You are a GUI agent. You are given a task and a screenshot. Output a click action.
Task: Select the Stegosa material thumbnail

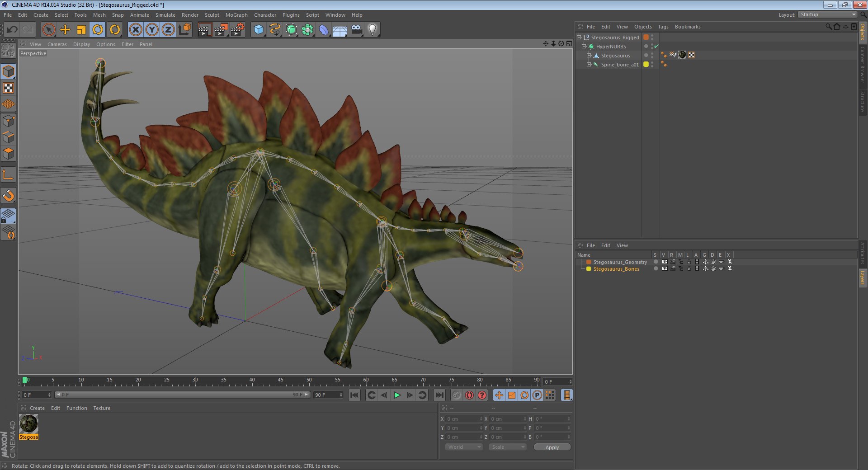(28, 424)
